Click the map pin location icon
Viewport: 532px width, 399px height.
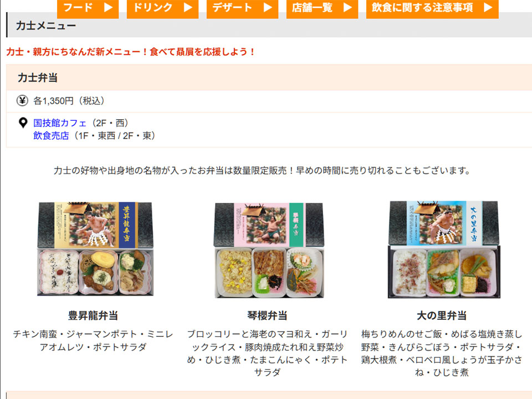[23, 123]
